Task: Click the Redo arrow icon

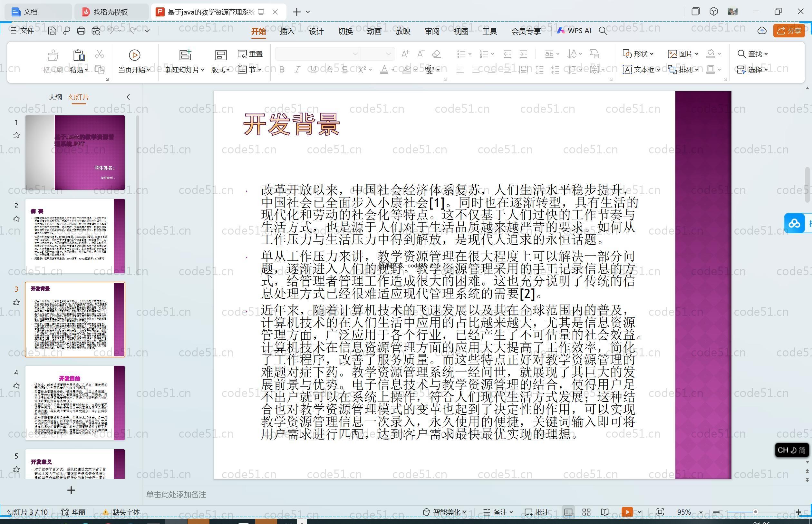Action: coord(133,31)
